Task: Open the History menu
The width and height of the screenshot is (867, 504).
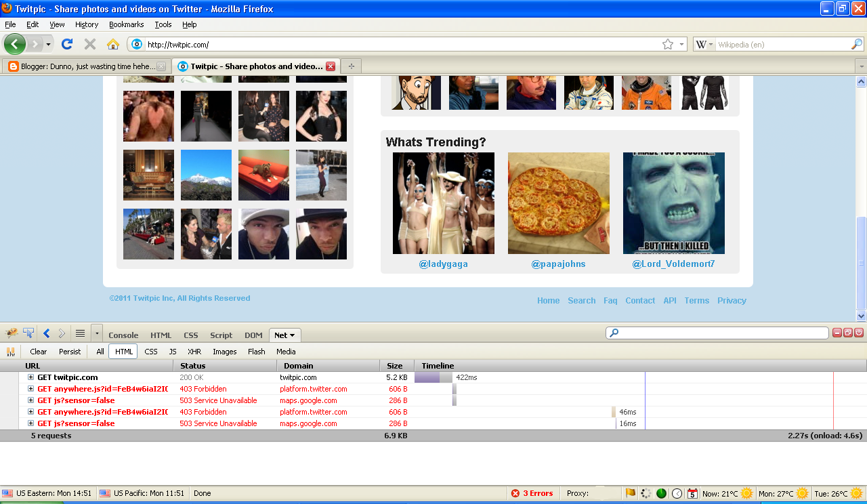Action: pyautogui.click(x=87, y=24)
